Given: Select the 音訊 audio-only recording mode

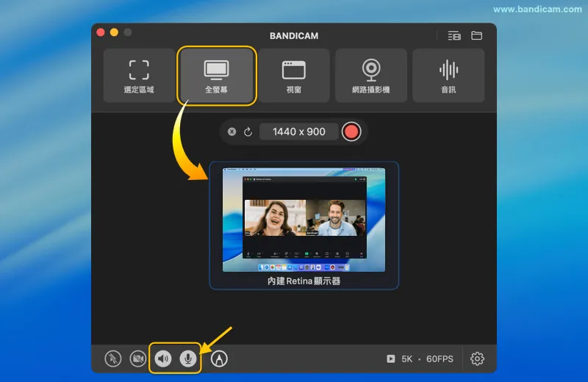Looking at the screenshot, I should (x=448, y=76).
